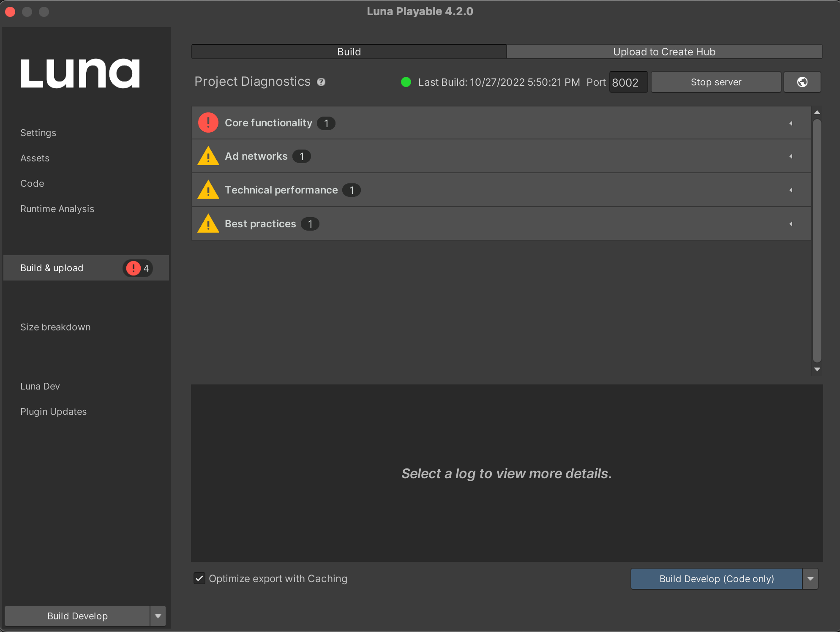Click the Core functionality error icon
The image size is (840, 632).
pyautogui.click(x=208, y=123)
